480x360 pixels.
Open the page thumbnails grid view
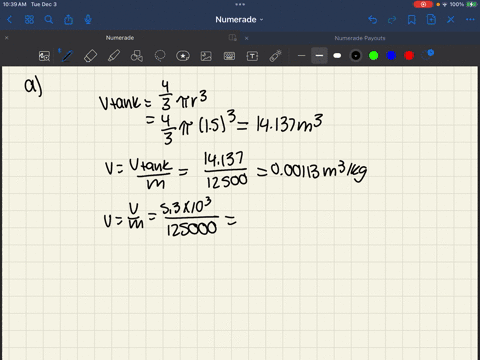point(29,20)
